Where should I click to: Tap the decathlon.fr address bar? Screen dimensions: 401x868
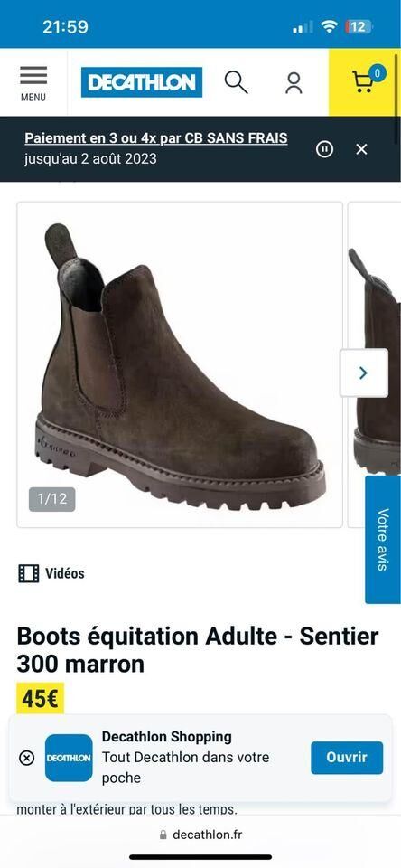200,835
